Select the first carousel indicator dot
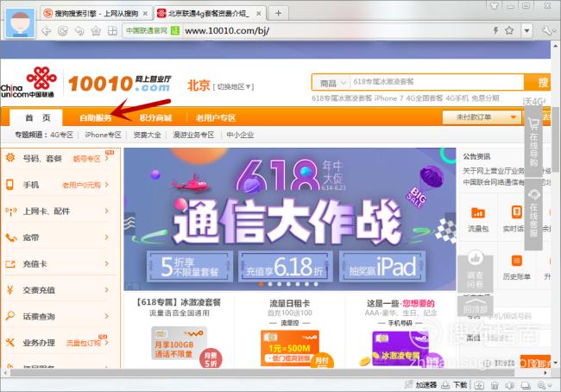This screenshot has height=392, width=561. 261,284
